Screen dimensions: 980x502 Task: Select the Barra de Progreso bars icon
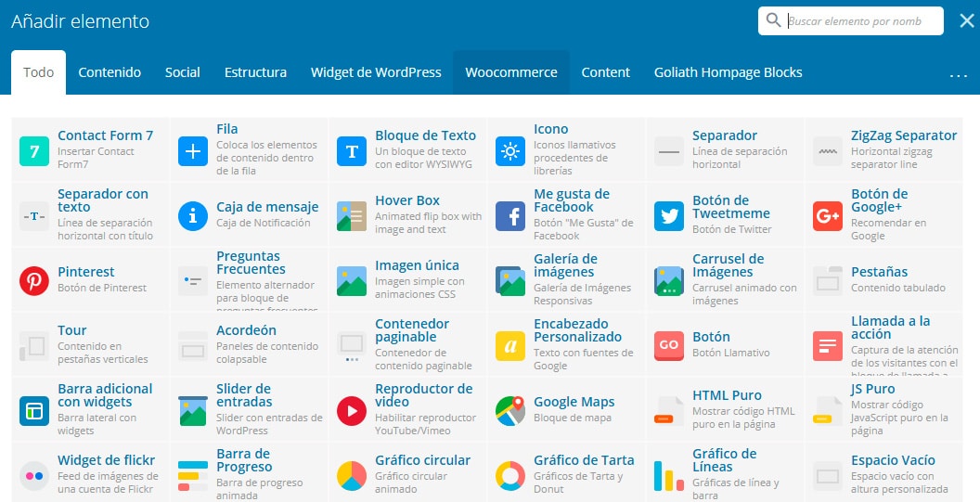193,476
